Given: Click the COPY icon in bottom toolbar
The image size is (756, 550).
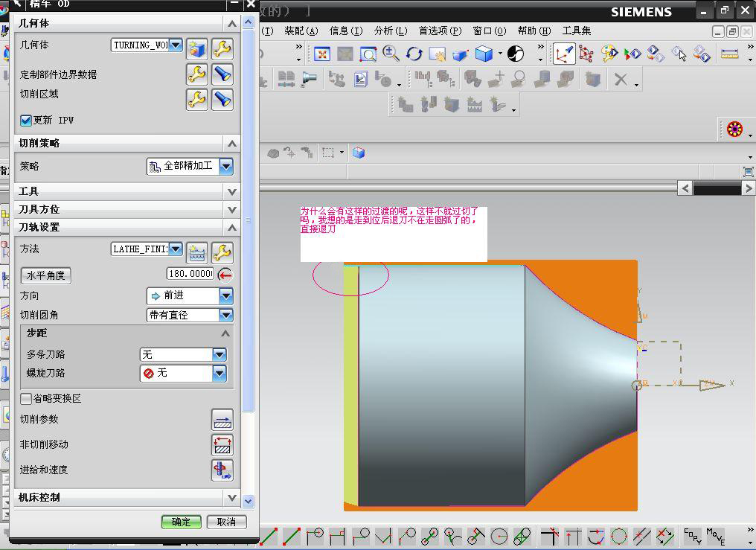Looking at the screenshot, I should [692, 536].
